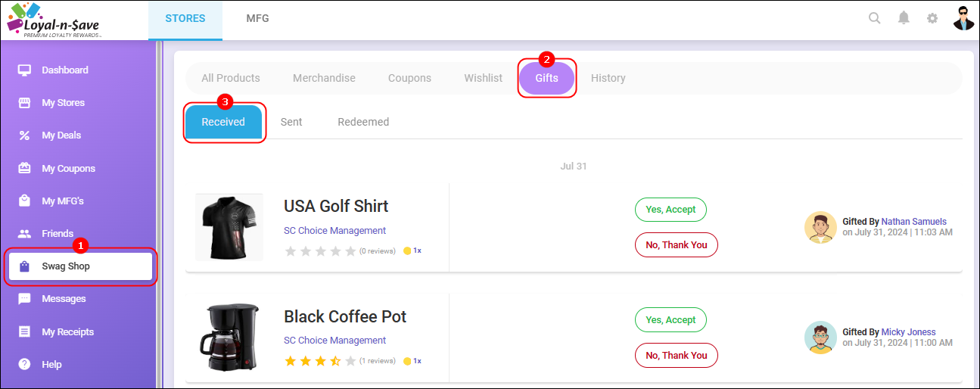Screen dimensions: 980x389
Task: Click the USA Golf Shirt star rating
Action: (320, 251)
